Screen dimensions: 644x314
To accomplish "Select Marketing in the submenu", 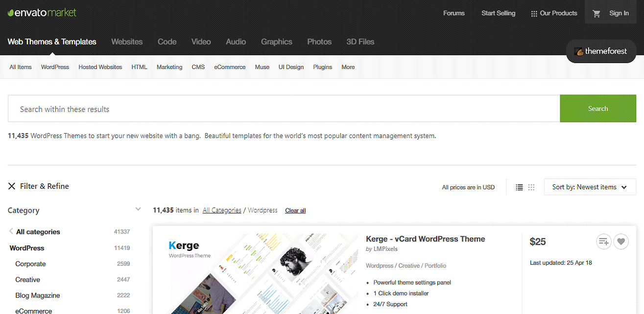I will point(169,67).
